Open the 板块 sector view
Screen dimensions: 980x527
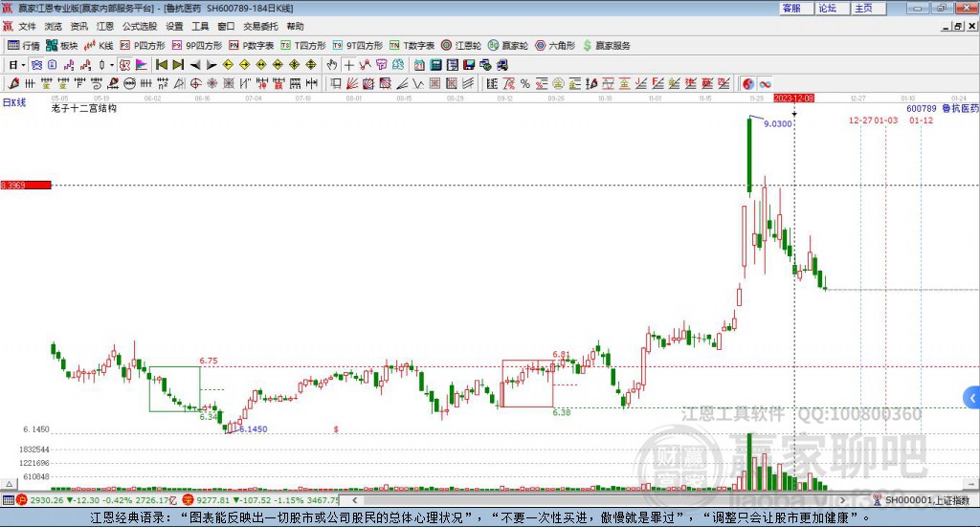tap(62, 46)
